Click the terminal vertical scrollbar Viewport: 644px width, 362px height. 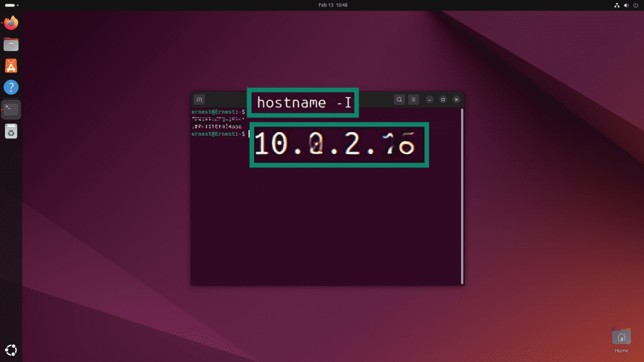pyautogui.click(x=462, y=196)
